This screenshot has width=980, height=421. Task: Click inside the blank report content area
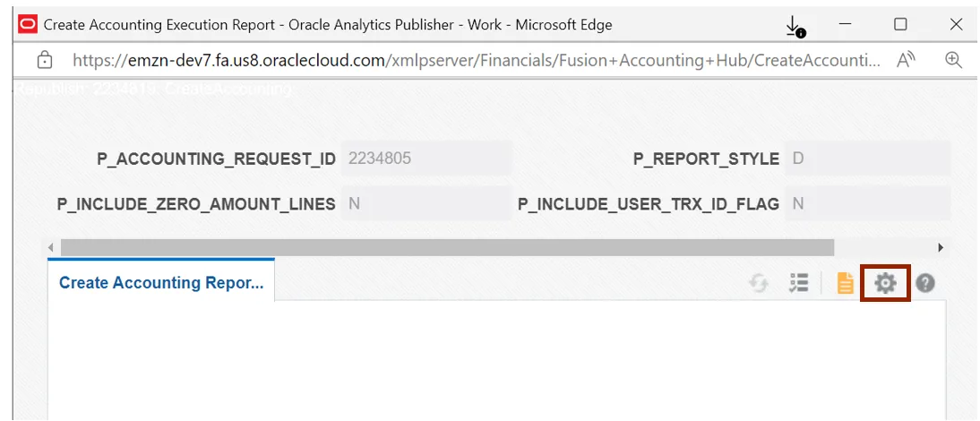click(x=497, y=358)
